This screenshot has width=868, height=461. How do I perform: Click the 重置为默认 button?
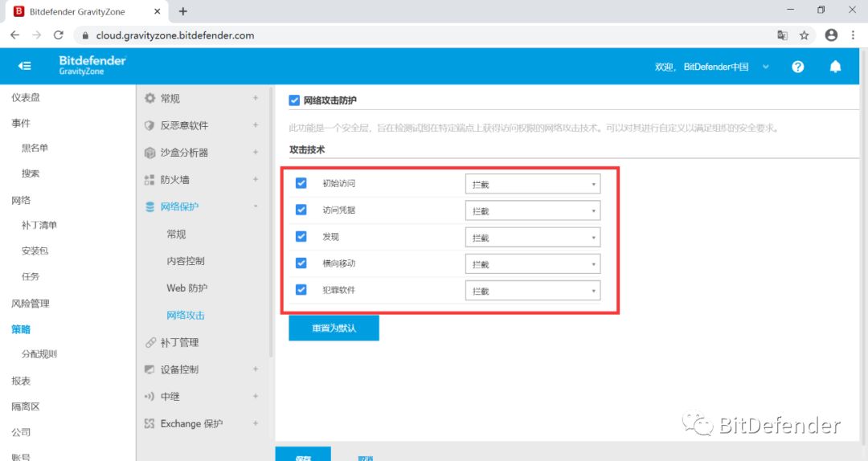point(334,328)
